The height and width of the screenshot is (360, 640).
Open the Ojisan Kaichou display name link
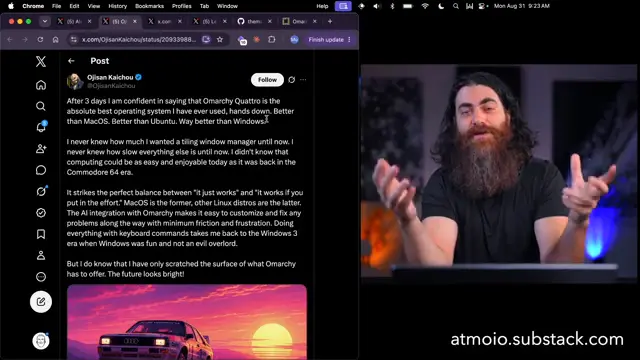point(110,77)
